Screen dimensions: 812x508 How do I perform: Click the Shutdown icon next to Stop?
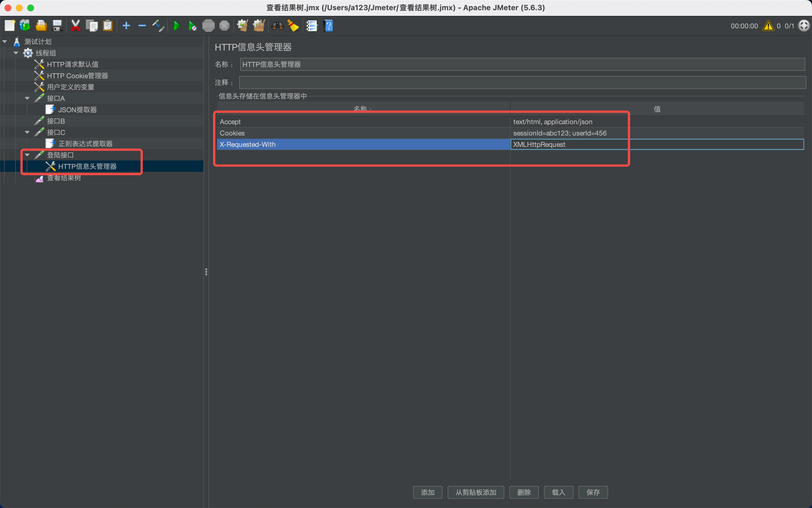224,26
